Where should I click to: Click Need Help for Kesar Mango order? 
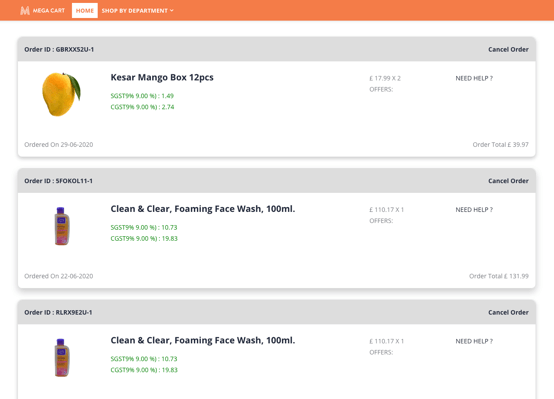point(474,78)
